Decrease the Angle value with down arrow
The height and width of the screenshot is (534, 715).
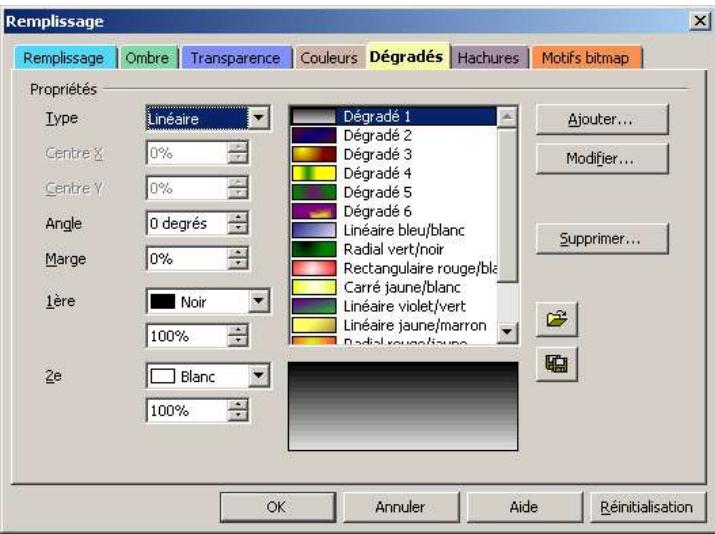pyautogui.click(x=238, y=229)
